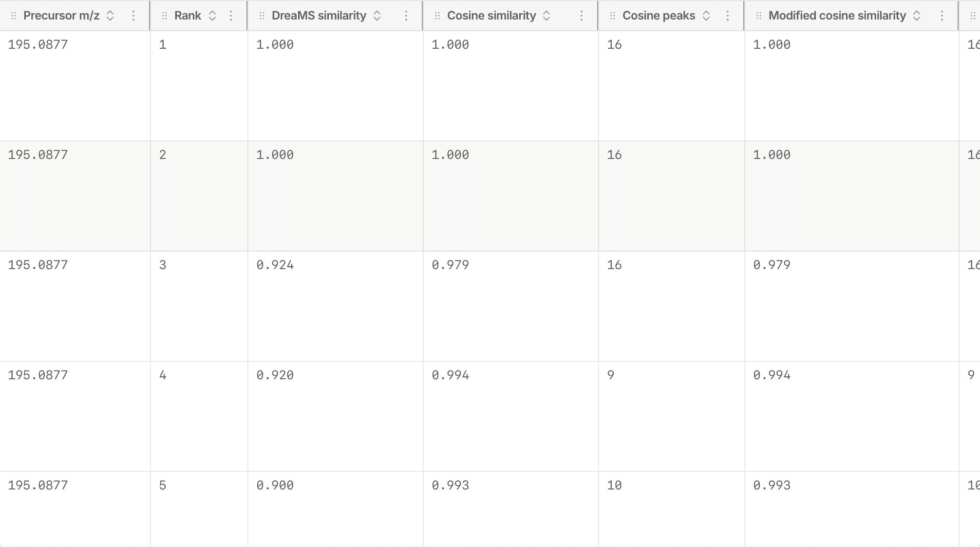The width and height of the screenshot is (980, 547).
Task: Sort by Modified cosine similarity arrows
Action: click(x=917, y=16)
